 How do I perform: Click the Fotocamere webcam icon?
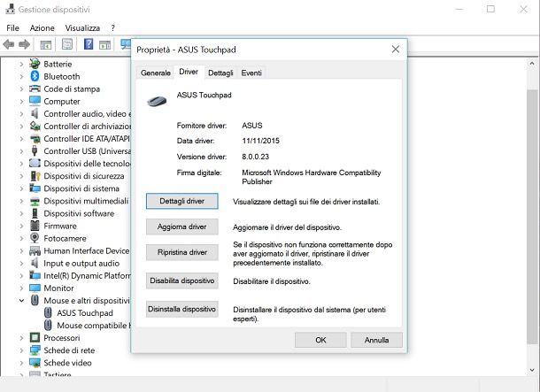35,238
